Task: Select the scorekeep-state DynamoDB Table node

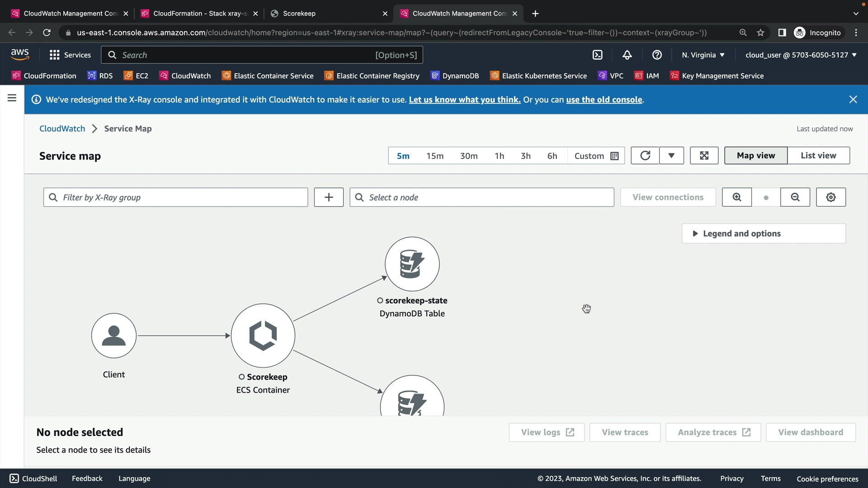Action: pyautogui.click(x=412, y=264)
